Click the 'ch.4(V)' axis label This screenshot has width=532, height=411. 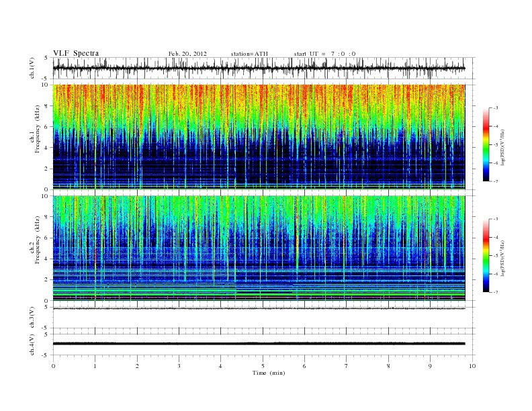point(32,345)
